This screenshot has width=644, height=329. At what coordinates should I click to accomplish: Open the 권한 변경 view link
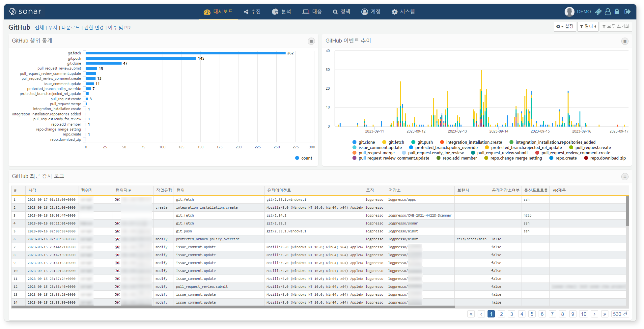coord(94,28)
